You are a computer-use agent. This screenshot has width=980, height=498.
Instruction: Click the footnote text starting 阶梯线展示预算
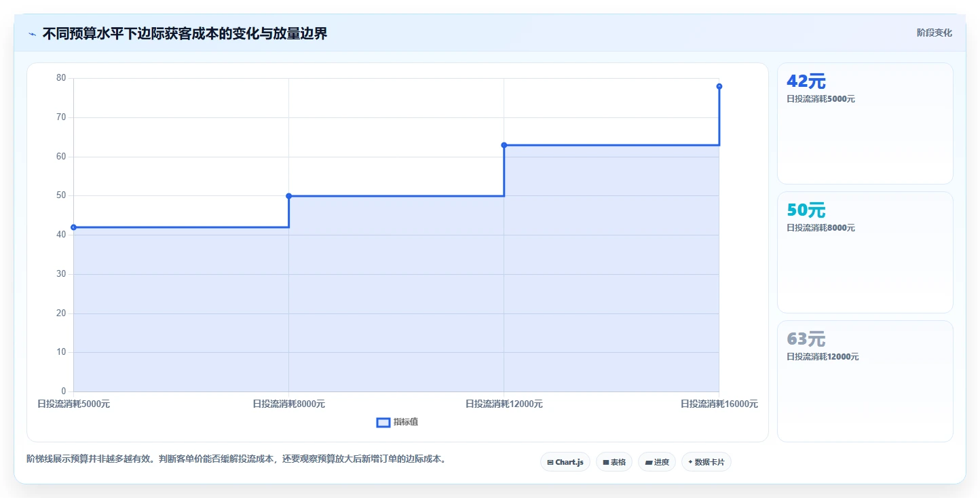click(236, 459)
